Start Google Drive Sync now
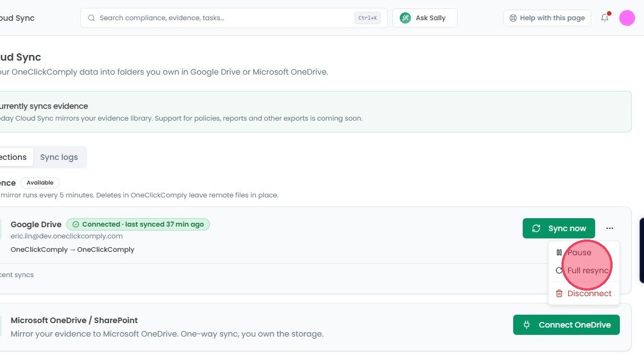 point(559,228)
